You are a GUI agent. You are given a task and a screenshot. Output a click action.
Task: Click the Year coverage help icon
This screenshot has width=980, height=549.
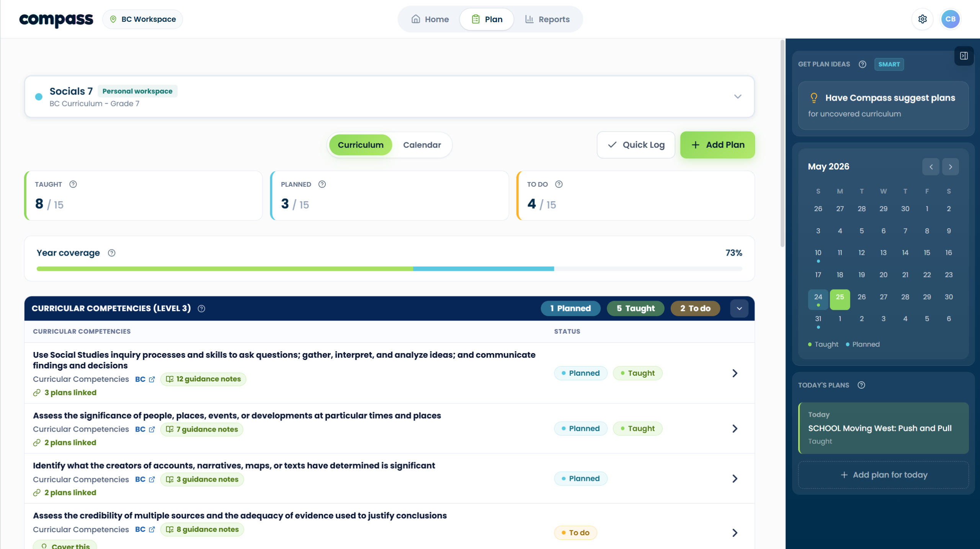click(x=111, y=253)
